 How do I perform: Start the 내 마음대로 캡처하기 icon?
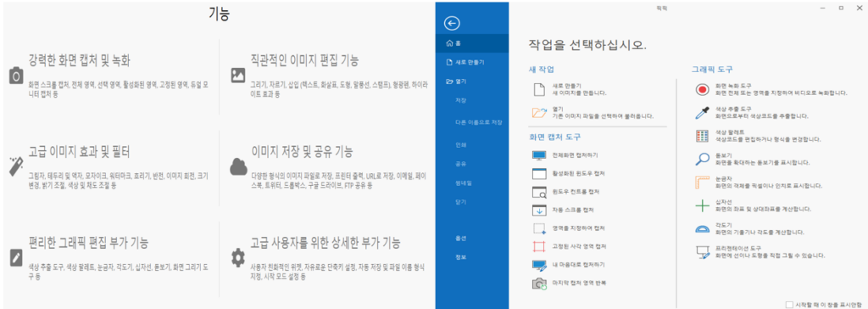point(539,265)
